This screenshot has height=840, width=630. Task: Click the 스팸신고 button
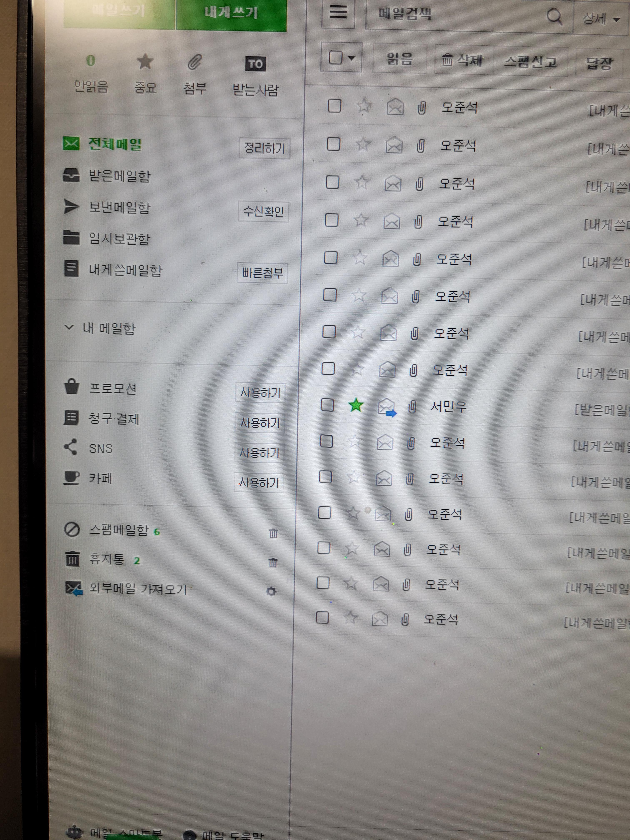coord(530,61)
